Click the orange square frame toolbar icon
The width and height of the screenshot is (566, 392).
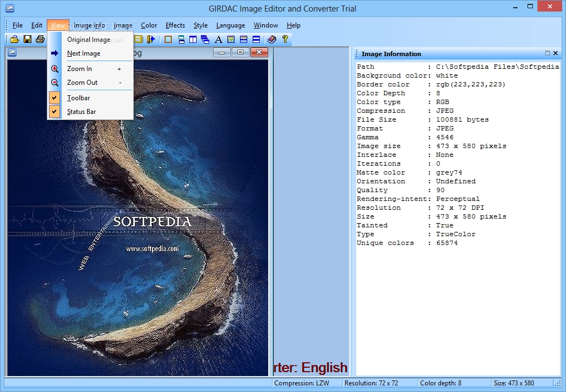pos(168,39)
